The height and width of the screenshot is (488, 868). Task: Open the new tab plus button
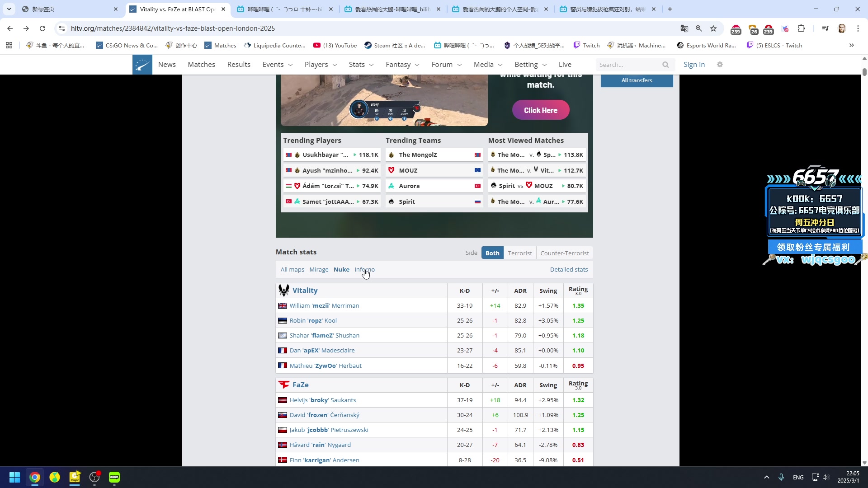(670, 9)
